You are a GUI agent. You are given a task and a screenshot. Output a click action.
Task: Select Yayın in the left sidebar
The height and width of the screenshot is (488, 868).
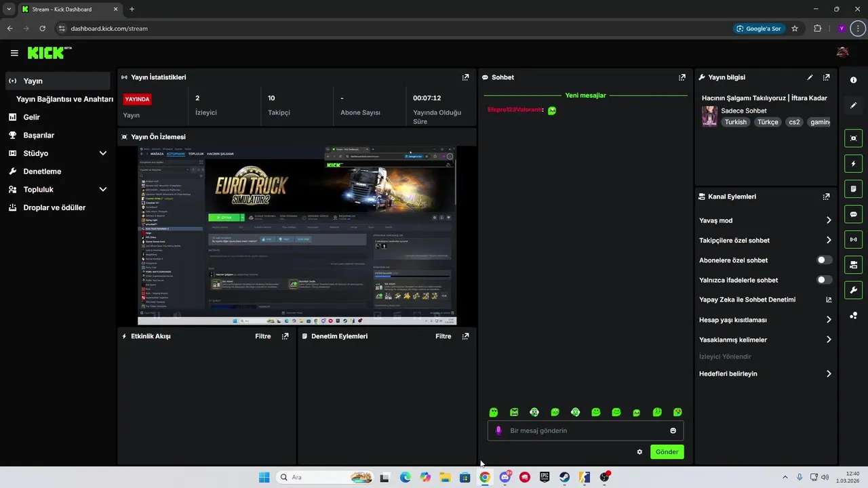(x=58, y=81)
